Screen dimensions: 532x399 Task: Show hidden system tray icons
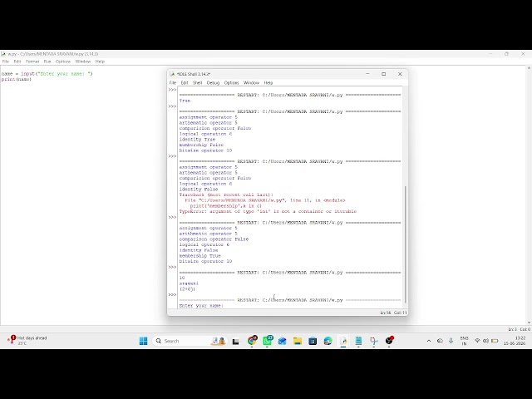pos(429,341)
